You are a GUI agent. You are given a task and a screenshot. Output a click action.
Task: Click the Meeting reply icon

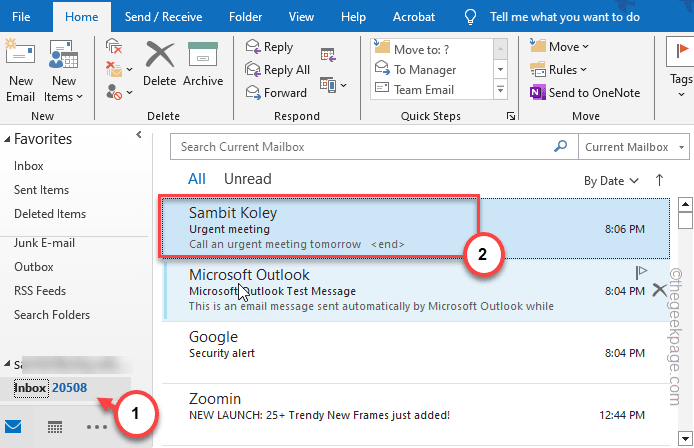(328, 55)
